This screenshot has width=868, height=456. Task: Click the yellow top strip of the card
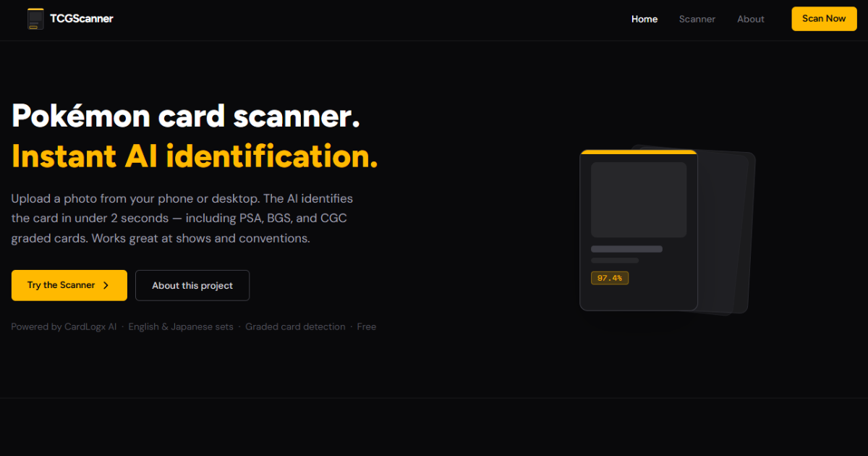click(639, 152)
